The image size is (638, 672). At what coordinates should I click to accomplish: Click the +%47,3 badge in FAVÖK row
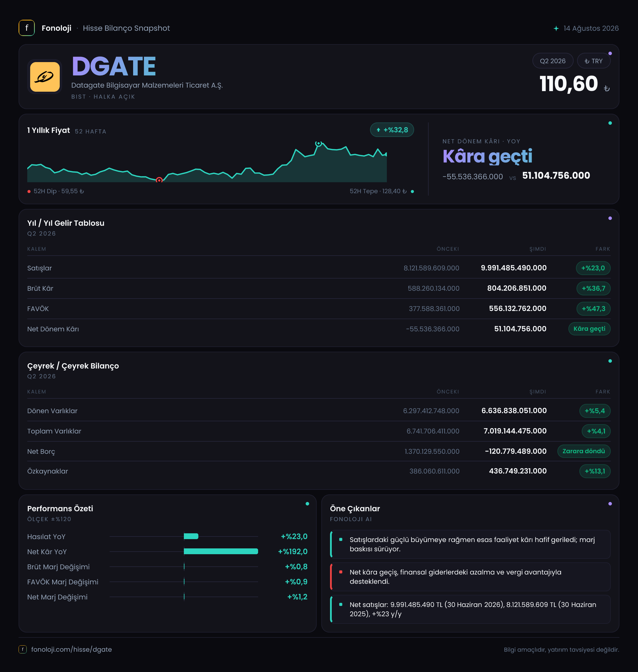[593, 309]
